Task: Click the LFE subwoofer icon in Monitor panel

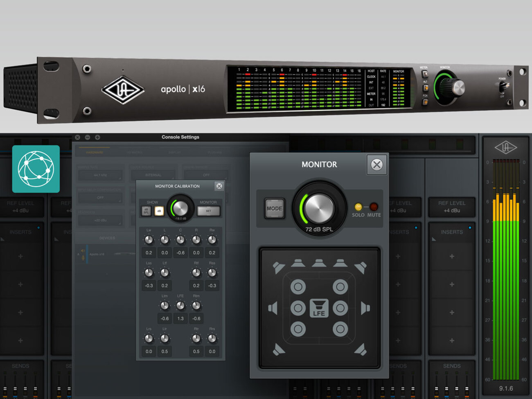Action: [x=319, y=308]
